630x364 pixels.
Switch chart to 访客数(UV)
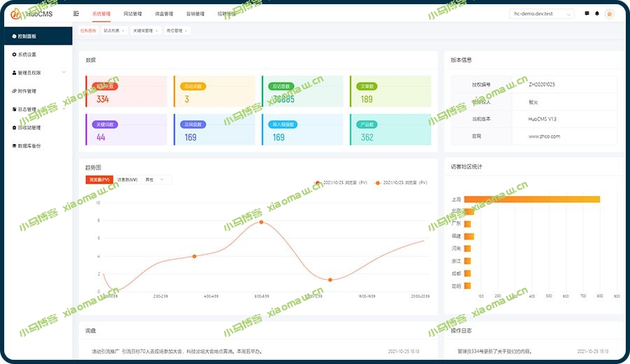[127, 180]
